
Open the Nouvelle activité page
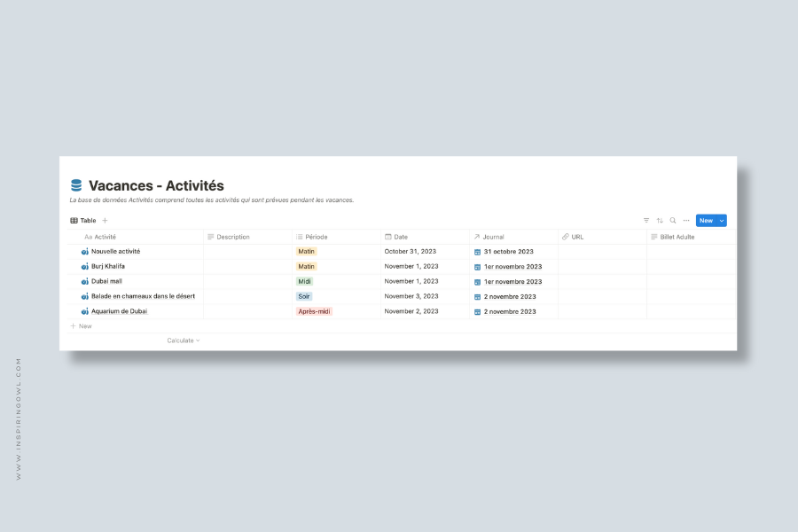click(x=115, y=252)
